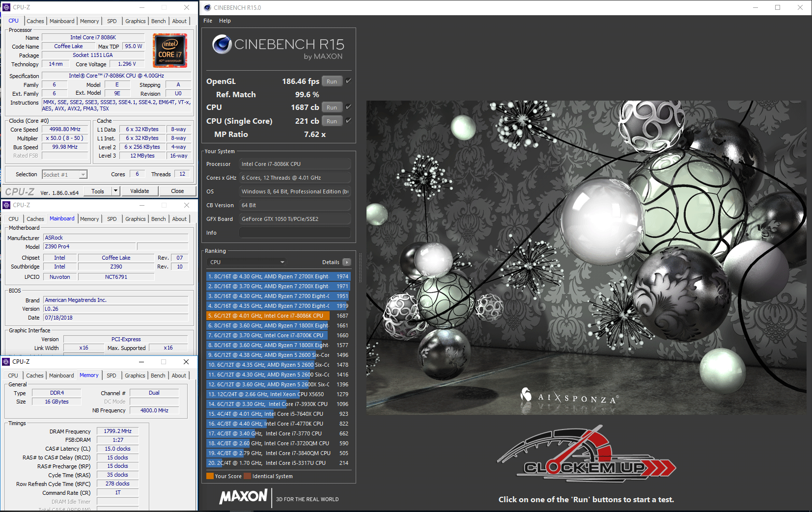Click the Max TDP value 95.0 W

tap(134, 46)
